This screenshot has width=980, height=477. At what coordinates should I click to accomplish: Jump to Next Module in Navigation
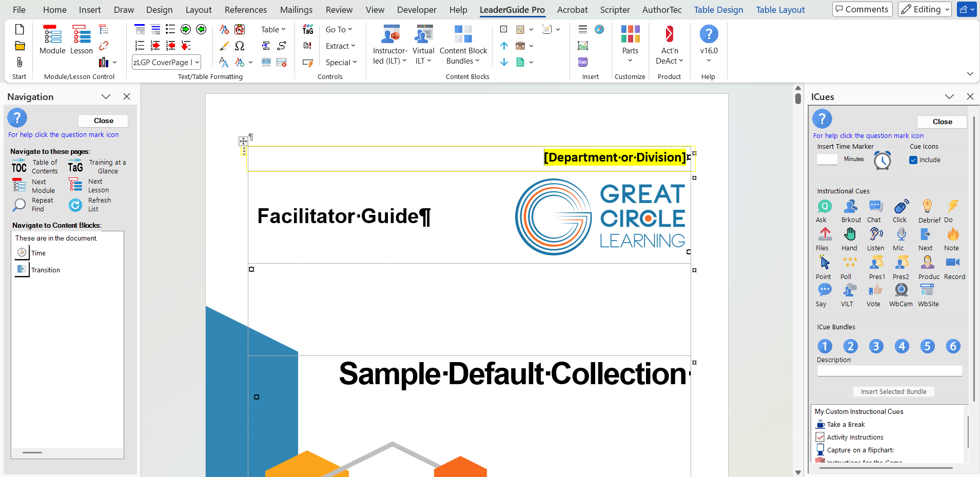coord(33,186)
